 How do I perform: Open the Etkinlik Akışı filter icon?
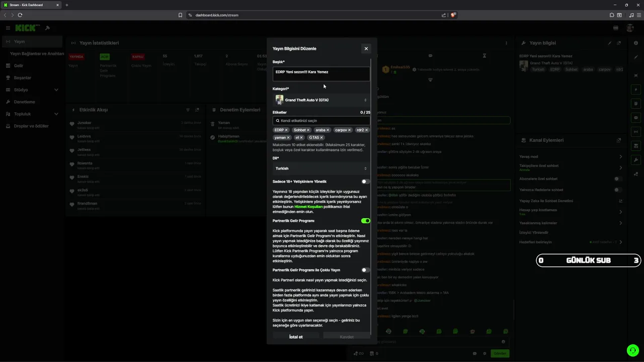[188, 110]
